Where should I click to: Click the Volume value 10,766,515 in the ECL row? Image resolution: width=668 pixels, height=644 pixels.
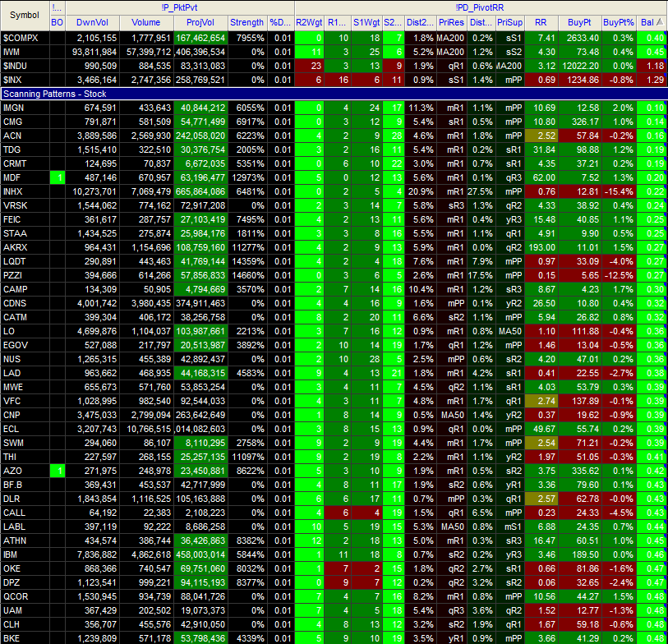(x=146, y=430)
